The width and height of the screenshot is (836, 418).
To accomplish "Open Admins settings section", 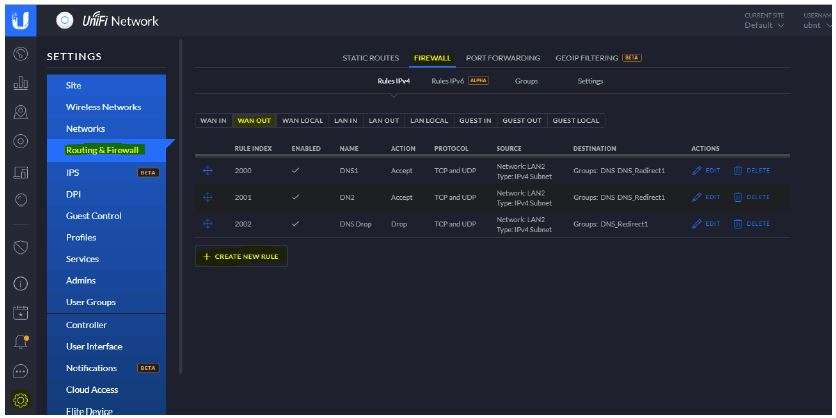I will (107, 280).
